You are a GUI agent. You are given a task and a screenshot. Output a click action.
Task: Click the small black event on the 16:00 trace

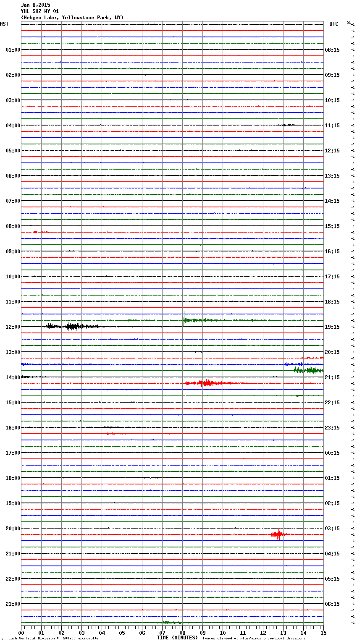111,427
